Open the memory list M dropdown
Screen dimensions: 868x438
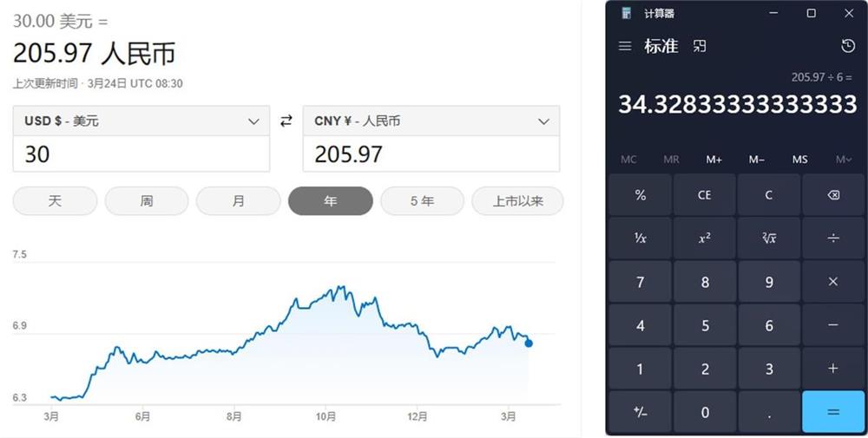click(x=843, y=160)
